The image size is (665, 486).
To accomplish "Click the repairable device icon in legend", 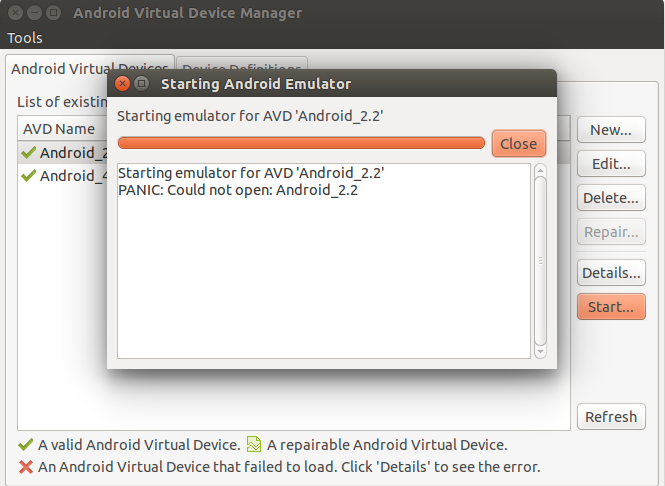I will coord(254,444).
